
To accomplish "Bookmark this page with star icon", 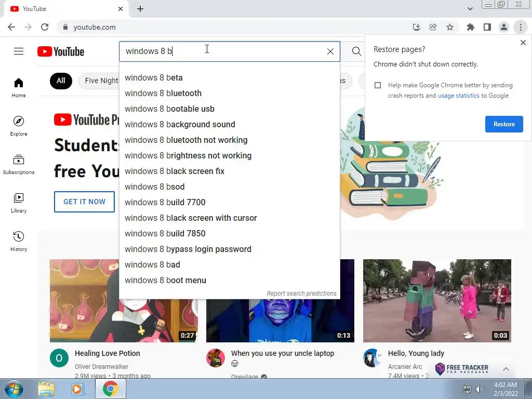I will (x=449, y=27).
